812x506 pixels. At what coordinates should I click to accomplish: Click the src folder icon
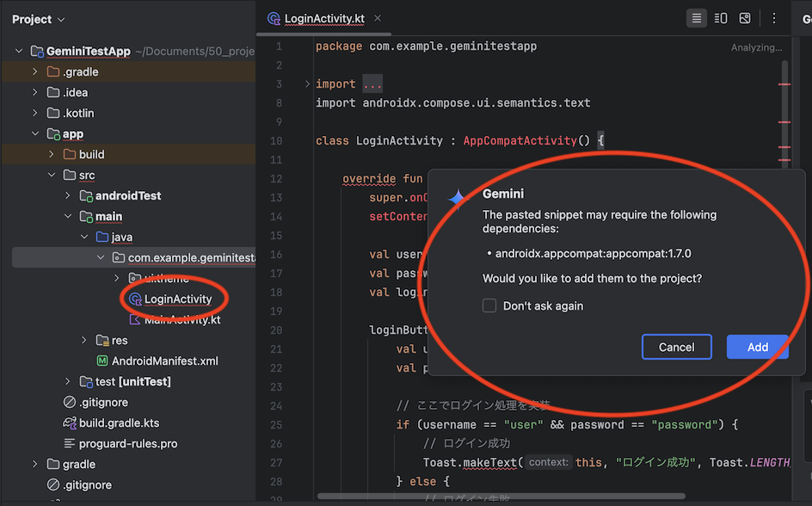click(70, 175)
